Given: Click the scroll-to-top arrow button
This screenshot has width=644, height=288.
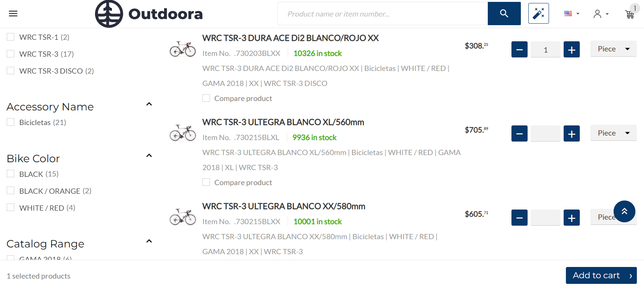Looking at the screenshot, I should [x=624, y=211].
